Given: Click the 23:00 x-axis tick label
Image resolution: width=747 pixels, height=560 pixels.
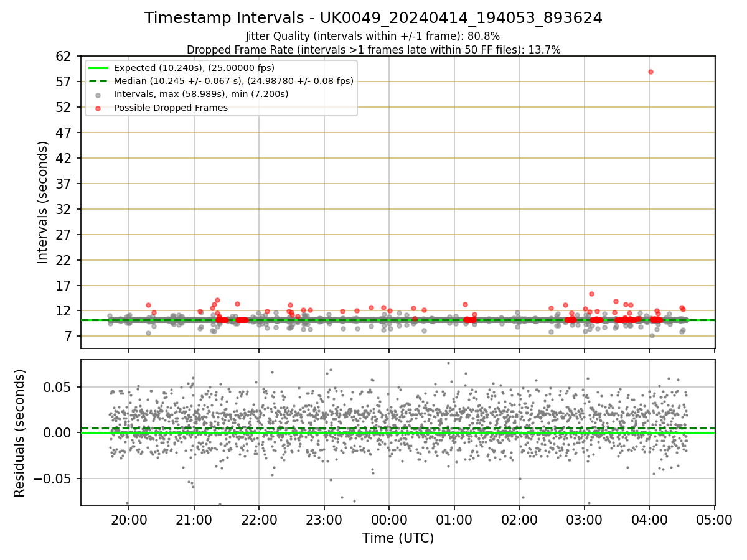Looking at the screenshot, I should click(x=324, y=520).
